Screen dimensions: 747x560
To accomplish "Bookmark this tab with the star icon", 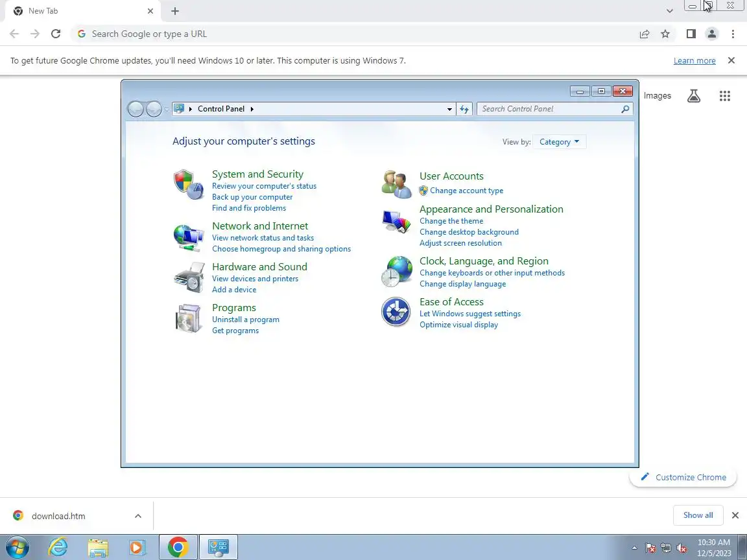I will click(665, 34).
